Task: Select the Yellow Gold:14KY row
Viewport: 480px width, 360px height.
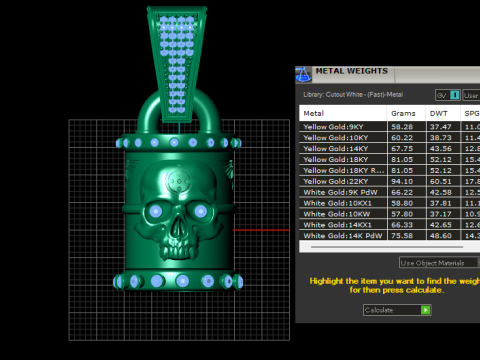Action: (x=390, y=149)
